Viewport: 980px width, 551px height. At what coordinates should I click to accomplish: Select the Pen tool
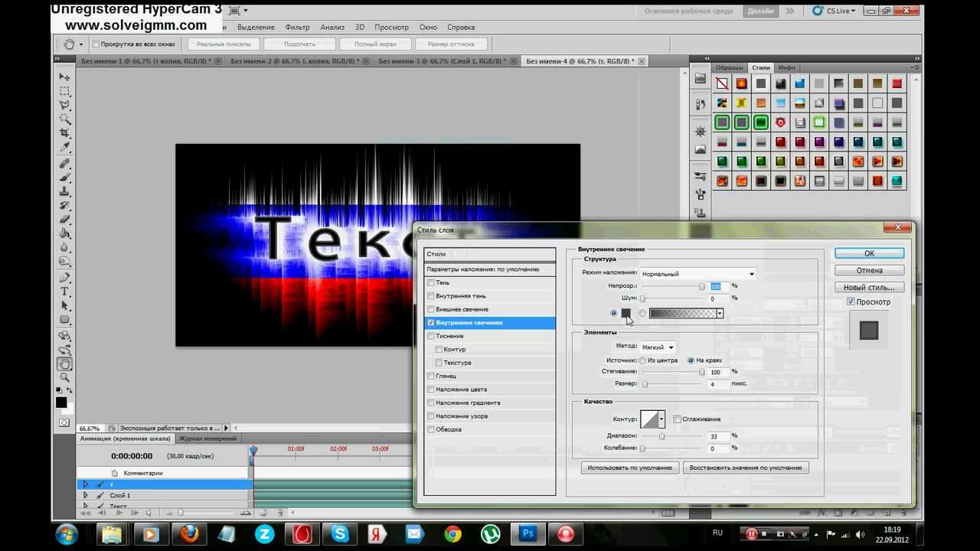click(65, 278)
